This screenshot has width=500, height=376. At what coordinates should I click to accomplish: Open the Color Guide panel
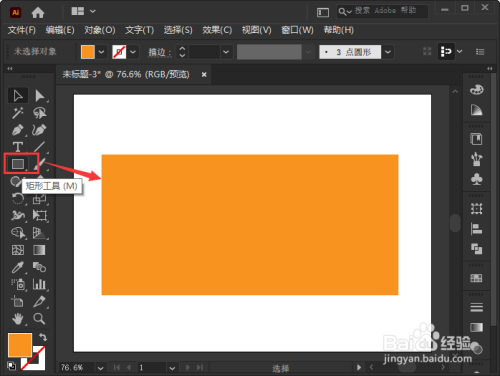tap(476, 110)
